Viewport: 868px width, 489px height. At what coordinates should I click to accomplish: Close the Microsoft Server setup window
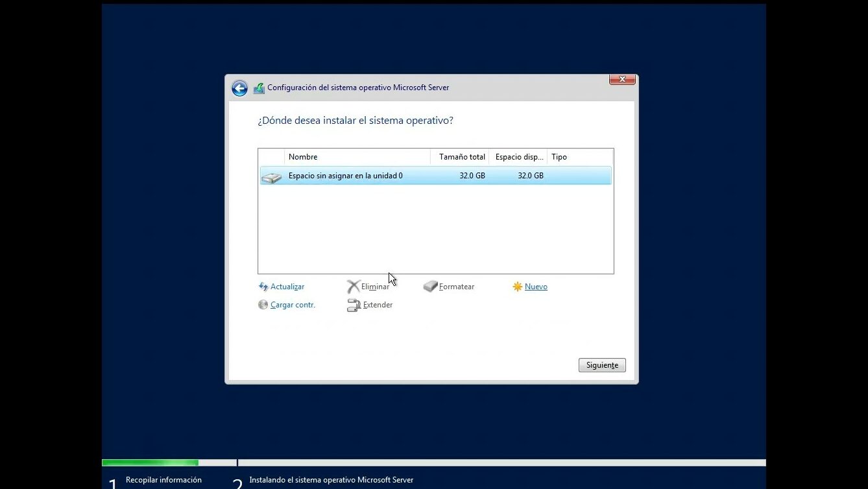(621, 79)
